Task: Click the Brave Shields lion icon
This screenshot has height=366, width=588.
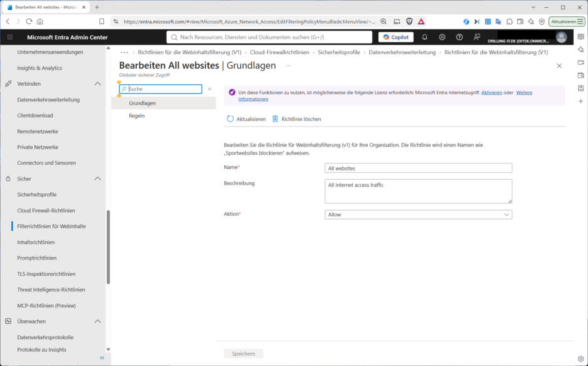Action: 410,22
